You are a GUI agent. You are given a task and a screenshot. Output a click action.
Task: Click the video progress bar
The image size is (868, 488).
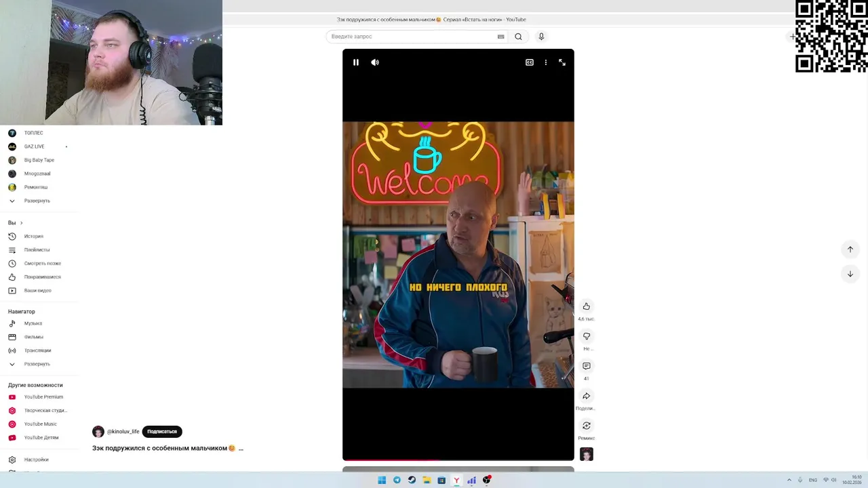click(x=458, y=460)
